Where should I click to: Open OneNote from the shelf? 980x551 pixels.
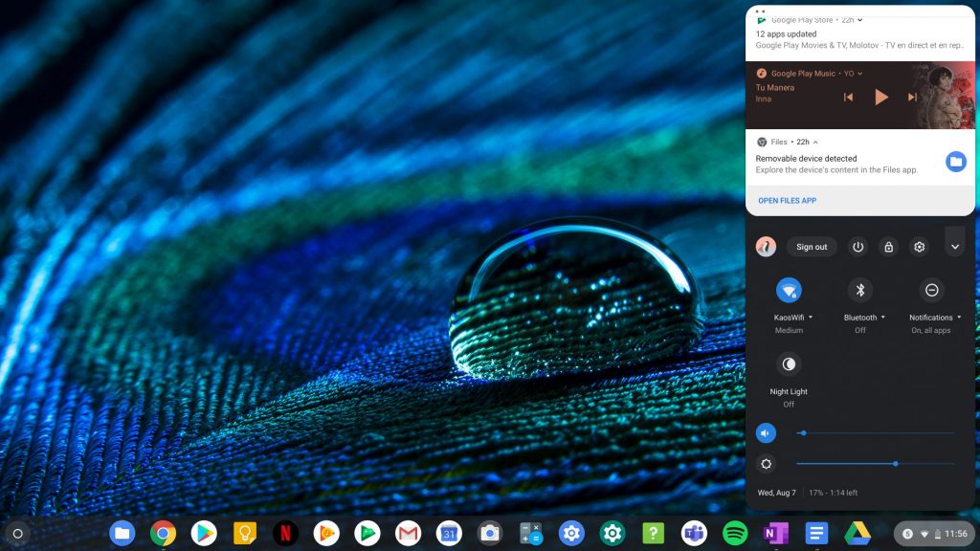tap(775, 534)
